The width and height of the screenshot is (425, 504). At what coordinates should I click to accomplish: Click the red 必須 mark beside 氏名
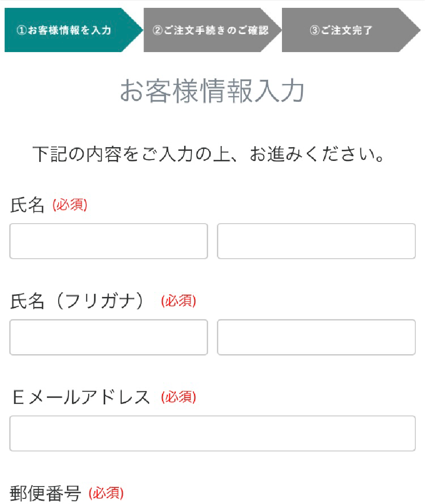(70, 205)
